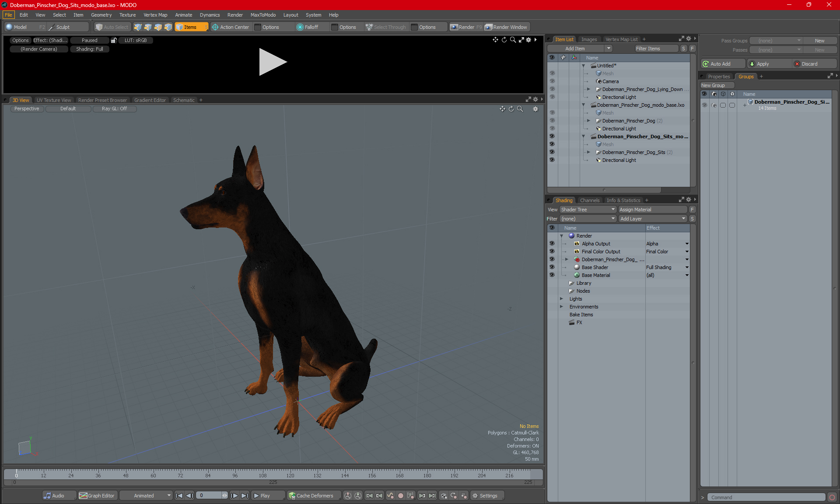Image resolution: width=840 pixels, height=504 pixels.
Task: Toggle Select Through option
Action: (x=386, y=27)
